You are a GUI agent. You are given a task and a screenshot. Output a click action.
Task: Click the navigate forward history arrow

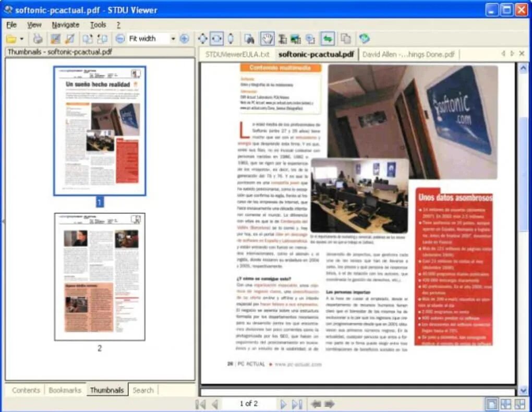(x=330, y=404)
